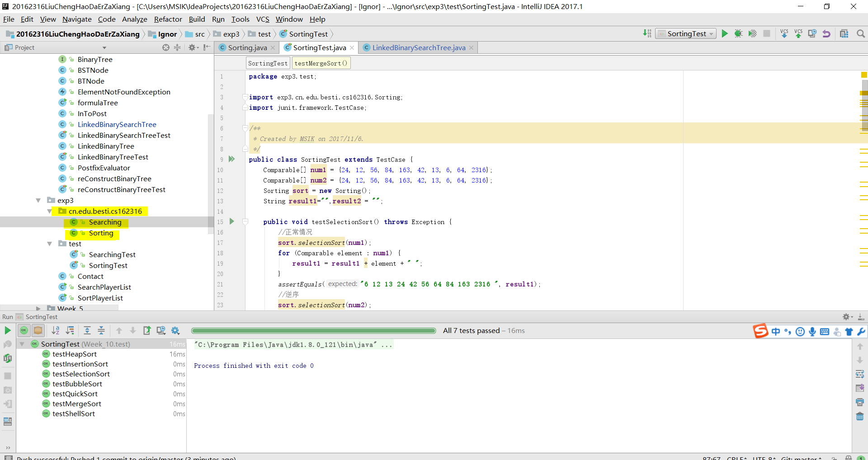Click the purple Revert arrow icon

click(x=826, y=33)
